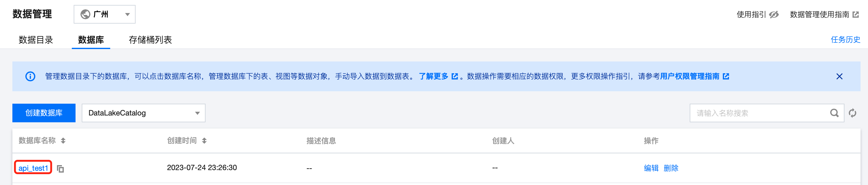
Task: Click 编辑 for api_test1
Action: pyautogui.click(x=651, y=168)
